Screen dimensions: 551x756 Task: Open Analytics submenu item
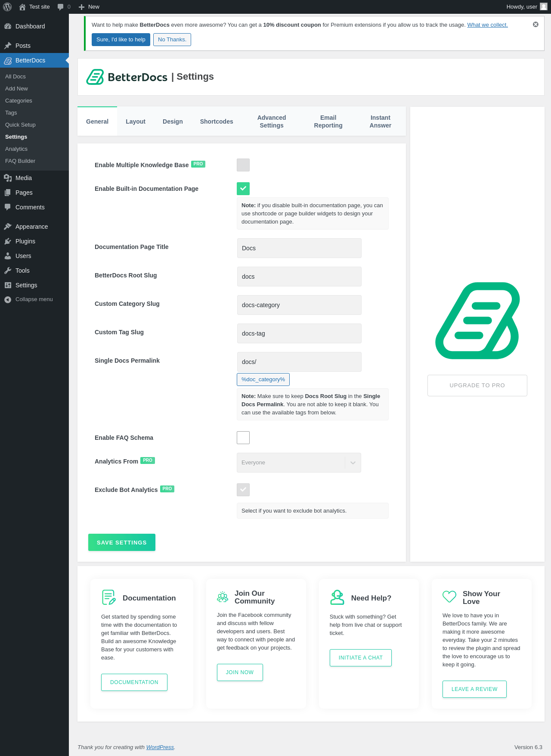click(x=16, y=149)
